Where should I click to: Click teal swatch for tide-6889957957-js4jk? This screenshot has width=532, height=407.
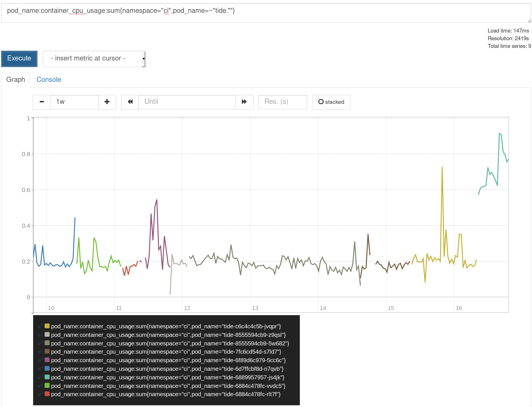click(47, 377)
